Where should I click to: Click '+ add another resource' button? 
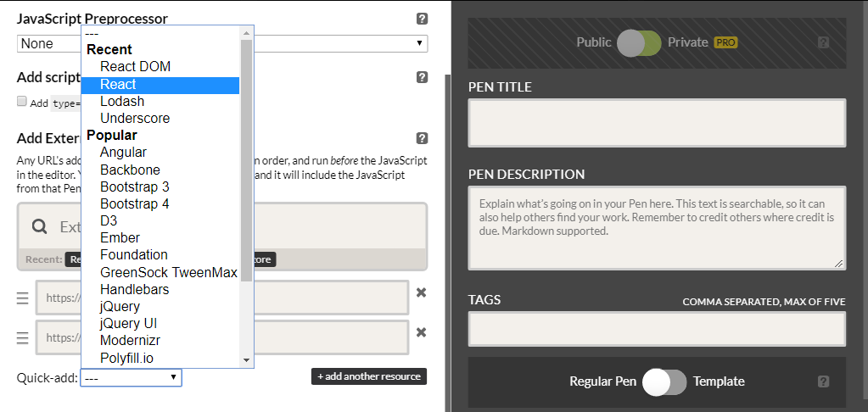pyautogui.click(x=368, y=376)
